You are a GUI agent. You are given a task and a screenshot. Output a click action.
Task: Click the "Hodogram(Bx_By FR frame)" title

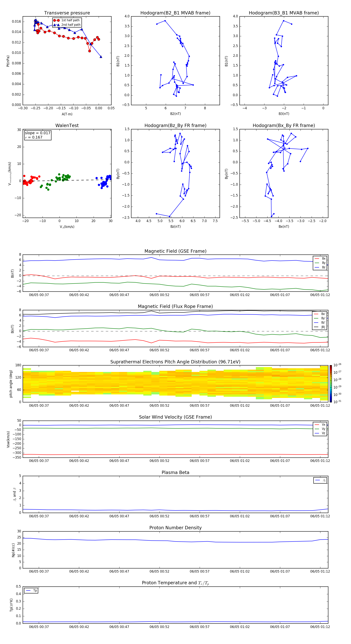[x=284, y=125]
